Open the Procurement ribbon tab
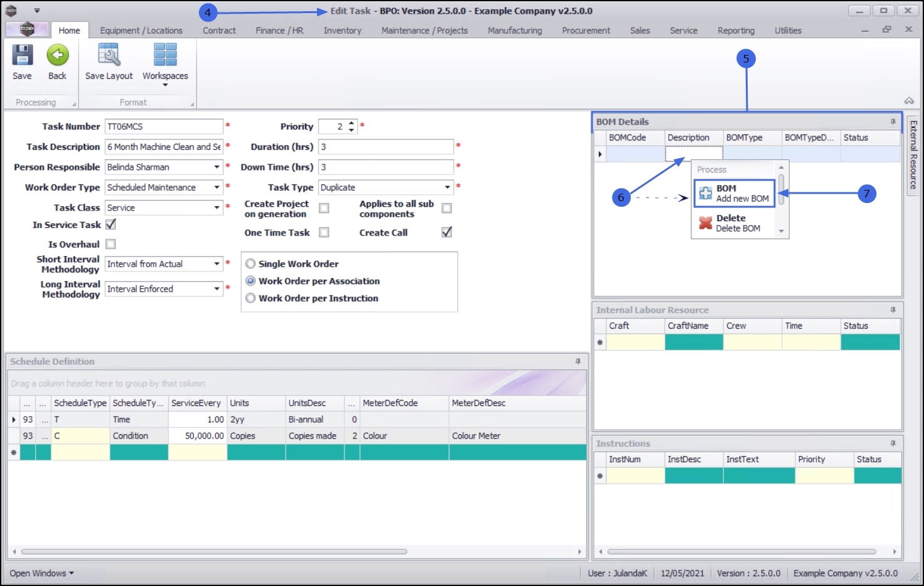This screenshot has width=924, height=586. point(586,30)
